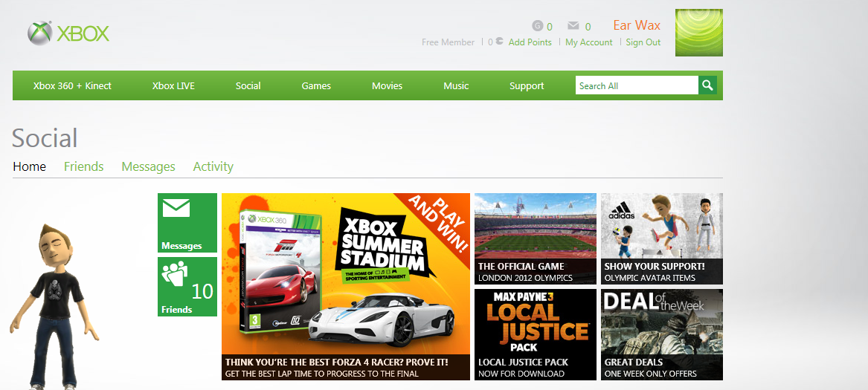868x390 pixels.
Task: Click the Social page heading
Action: click(45, 137)
